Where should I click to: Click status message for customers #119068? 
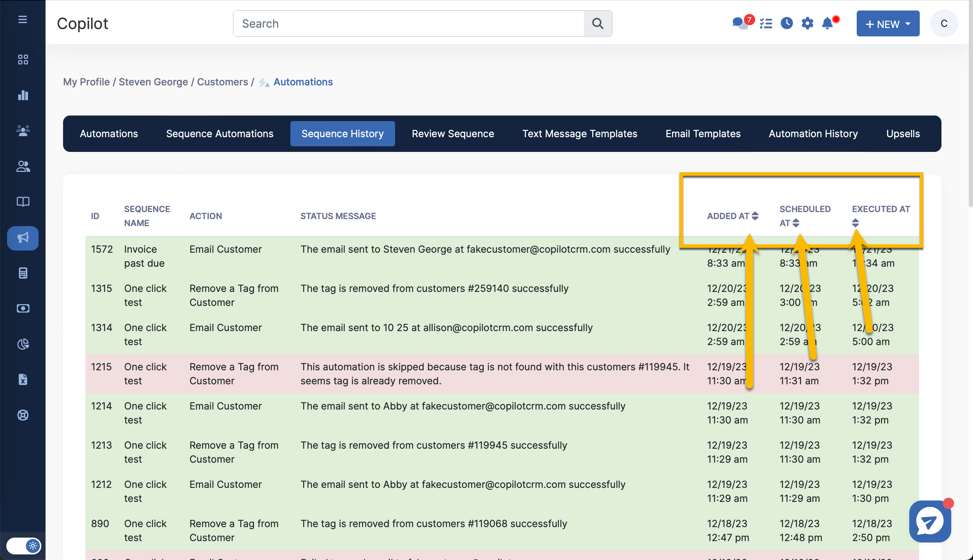tap(433, 524)
